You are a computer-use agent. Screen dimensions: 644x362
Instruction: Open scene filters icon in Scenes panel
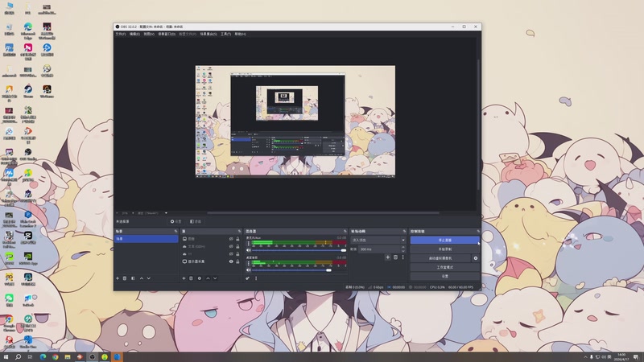pyautogui.click(x=133, y=278)
